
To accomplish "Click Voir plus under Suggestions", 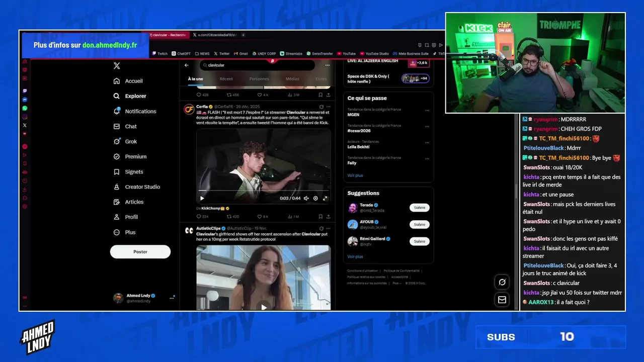I will pyautogui.click(x=355, y=256).
